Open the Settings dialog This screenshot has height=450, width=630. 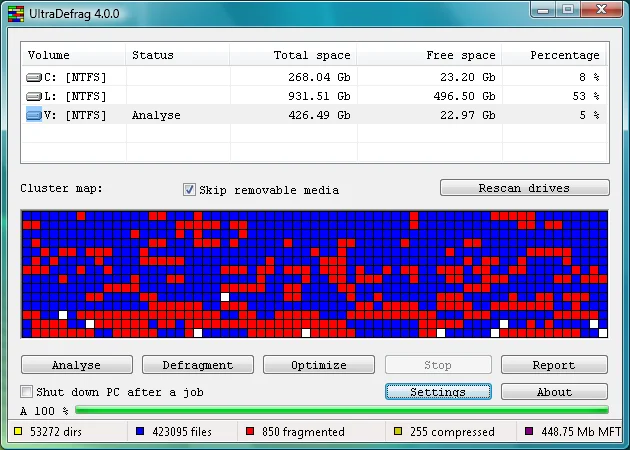[438, 392]
